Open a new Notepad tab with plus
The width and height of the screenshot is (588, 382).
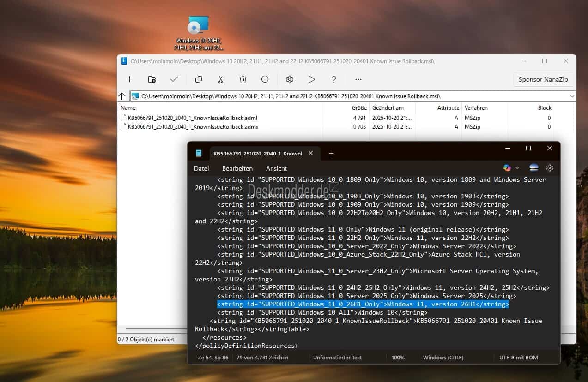coord(331,153)
